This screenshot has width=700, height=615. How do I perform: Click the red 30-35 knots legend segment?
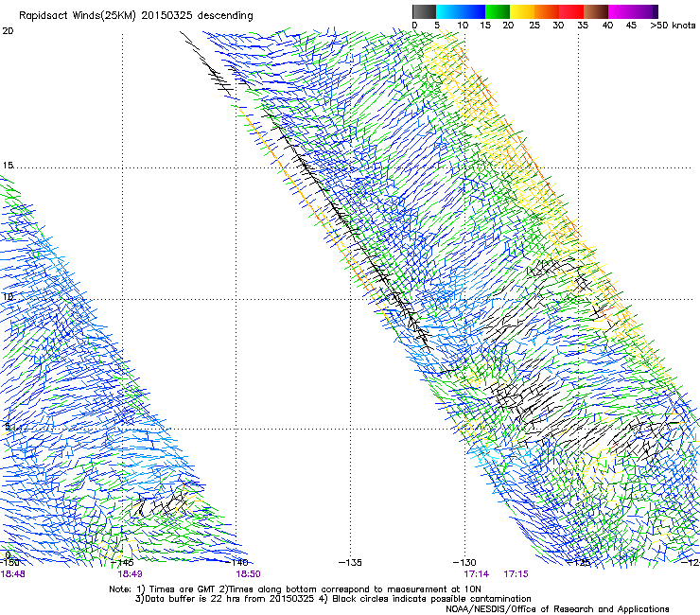(571, 11)
